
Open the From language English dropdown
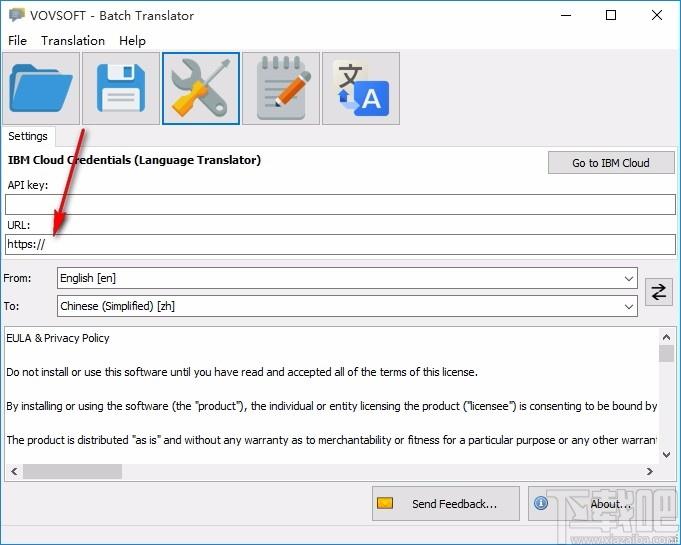(347, 278)
